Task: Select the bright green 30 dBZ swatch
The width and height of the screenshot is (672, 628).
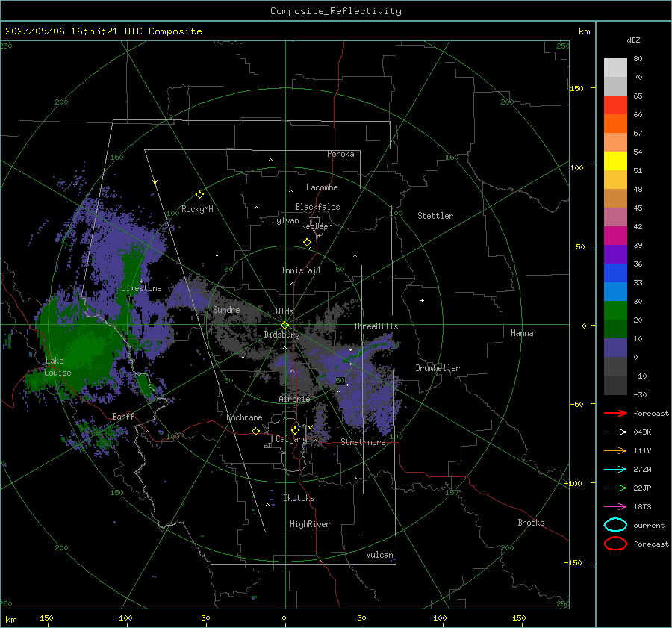Action: pos(615,310)
